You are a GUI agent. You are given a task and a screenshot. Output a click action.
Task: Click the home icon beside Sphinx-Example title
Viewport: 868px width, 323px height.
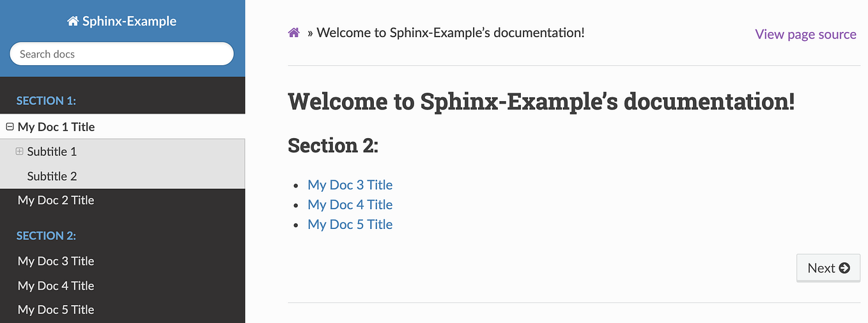tap(73, 22)
